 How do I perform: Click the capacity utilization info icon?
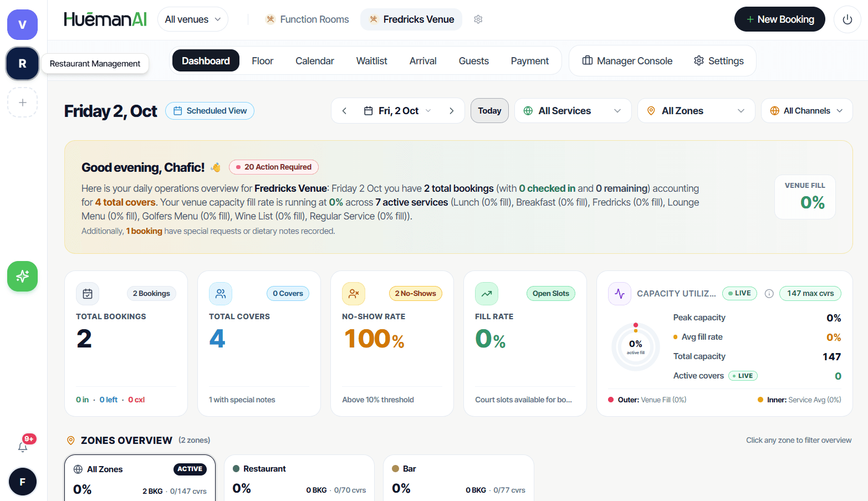pos(769,294)
